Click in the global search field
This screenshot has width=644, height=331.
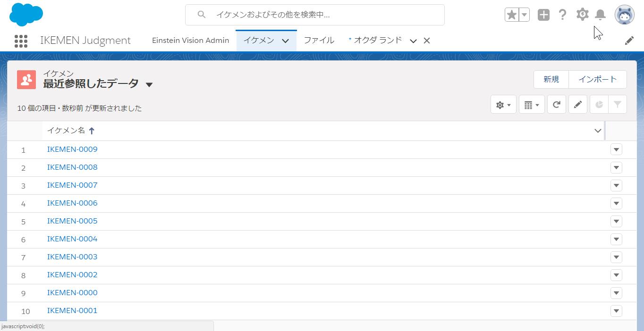click(315, 15)
